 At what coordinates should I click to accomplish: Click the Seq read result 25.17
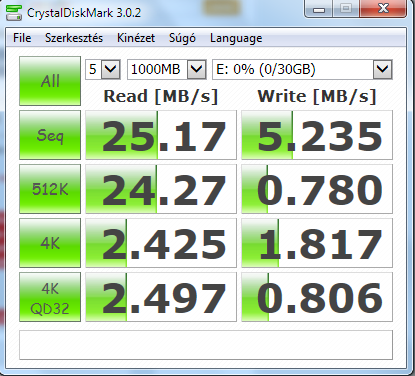tap(161, 135)
